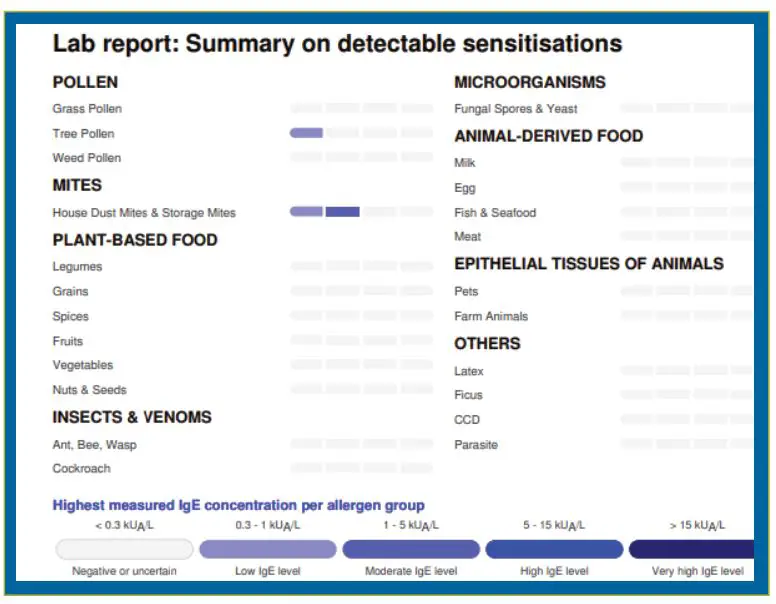Image resolution: width=776 pixels, height=604 pixels.
Task: Select the Farm Animals row label
Action: 491,316
